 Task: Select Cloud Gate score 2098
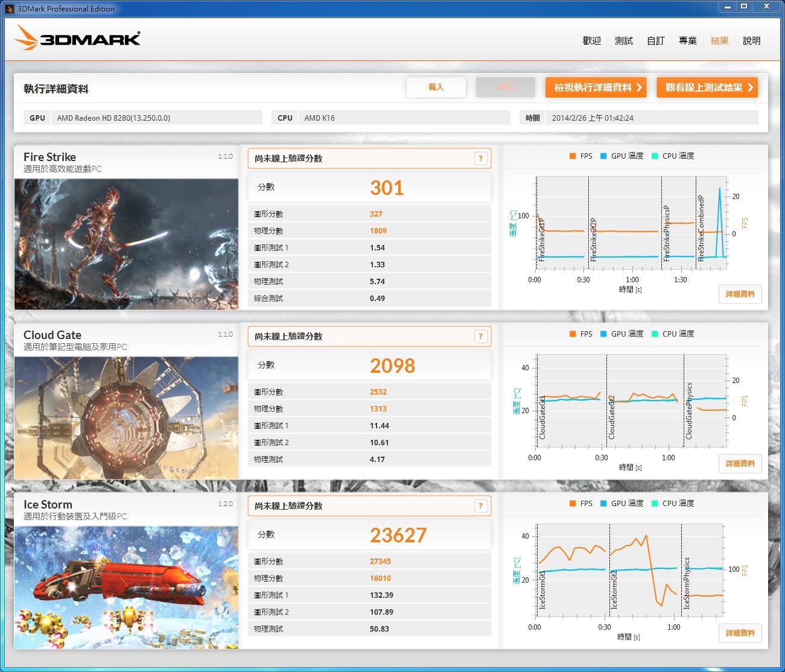coord(392,366)
